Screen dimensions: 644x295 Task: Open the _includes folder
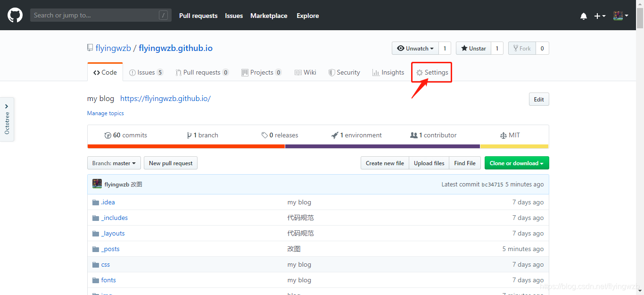tap(115, 218)
